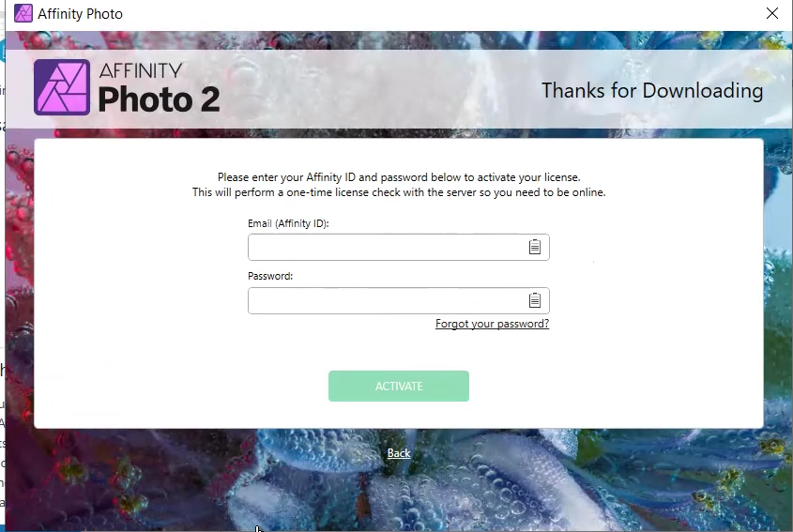Go to previous screen via Back link
793x532 pixels.
[399, 453]
